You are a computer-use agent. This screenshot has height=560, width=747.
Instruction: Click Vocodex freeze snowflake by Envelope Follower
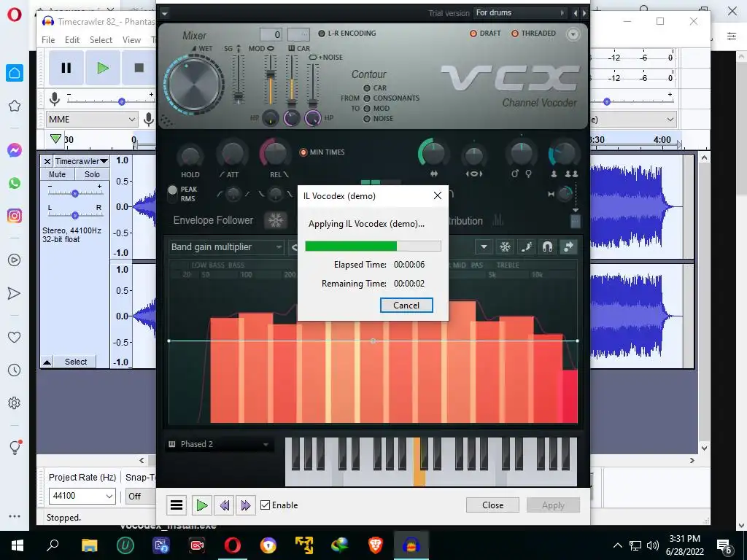[275, 220]
